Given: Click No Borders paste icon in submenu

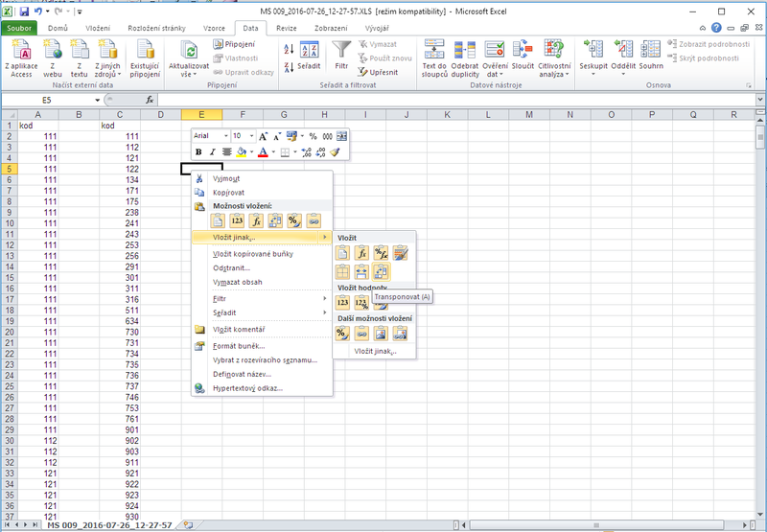Looking at the screenshot, I should [342, 271].
